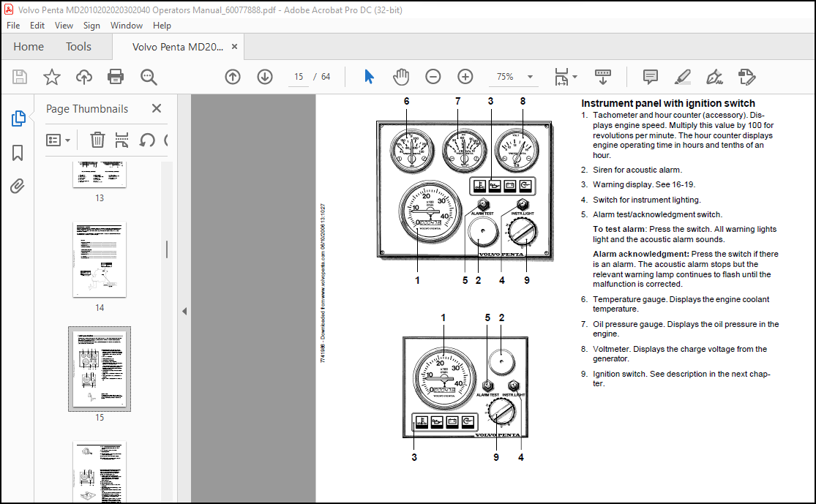Select page 13 thumbnail

click(x=100, y=174)
